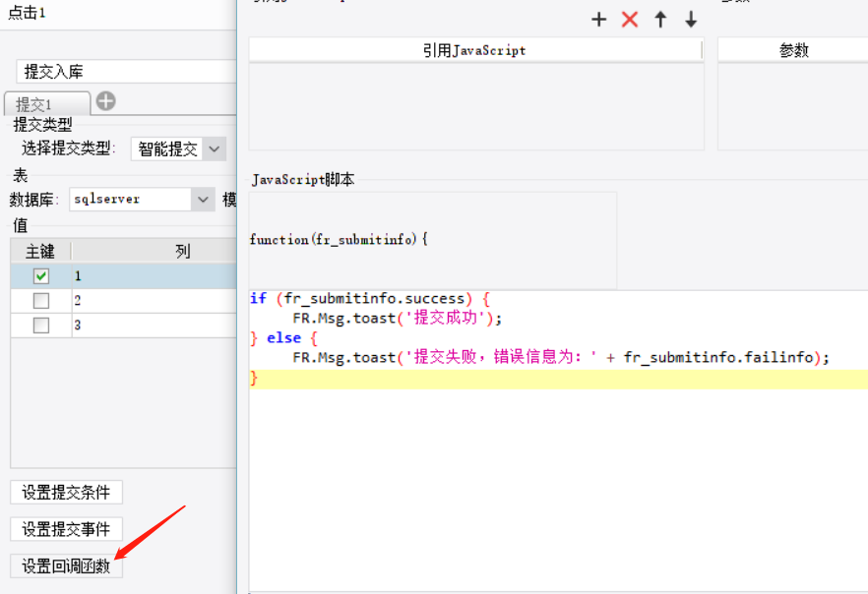
Task: Select column cell with value 1
Action: pos(155,276)
